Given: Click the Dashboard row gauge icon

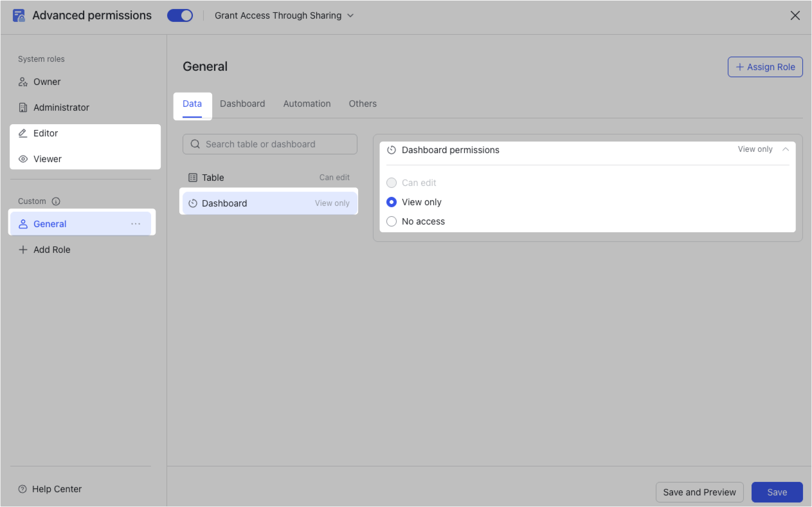Looking at the screenshot, I should [193, 203].
